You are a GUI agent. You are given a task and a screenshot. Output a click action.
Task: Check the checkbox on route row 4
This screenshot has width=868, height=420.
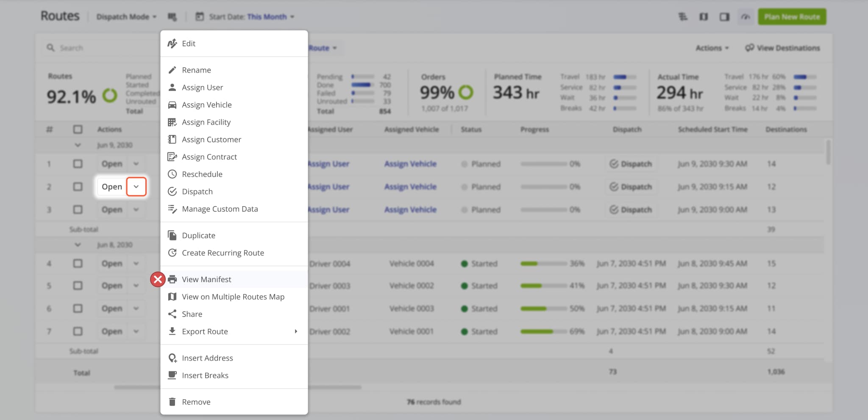78,263
